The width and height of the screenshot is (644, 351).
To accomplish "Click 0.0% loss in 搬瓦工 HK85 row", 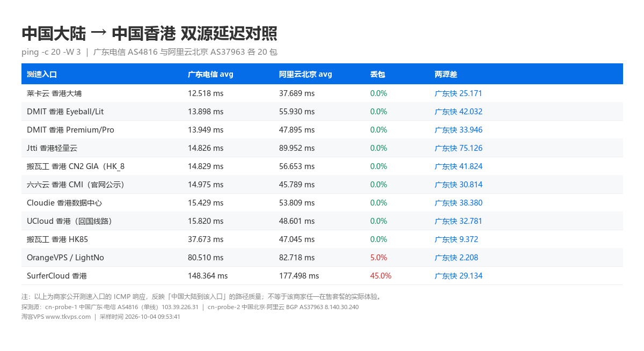I will point(379,239).
